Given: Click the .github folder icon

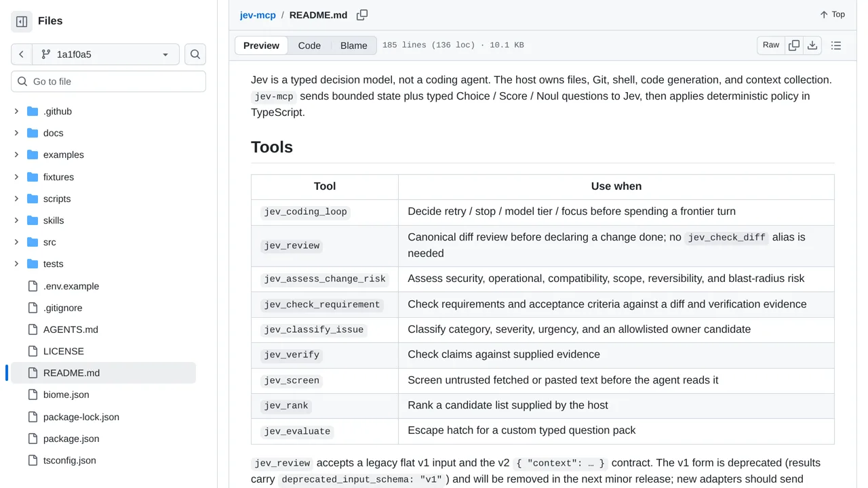Looking at the screenshot, I should pos(33,111).
